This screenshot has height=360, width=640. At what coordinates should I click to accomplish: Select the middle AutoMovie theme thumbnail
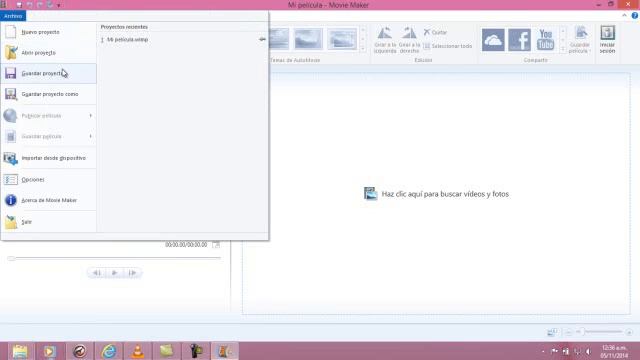pos(308,39)
